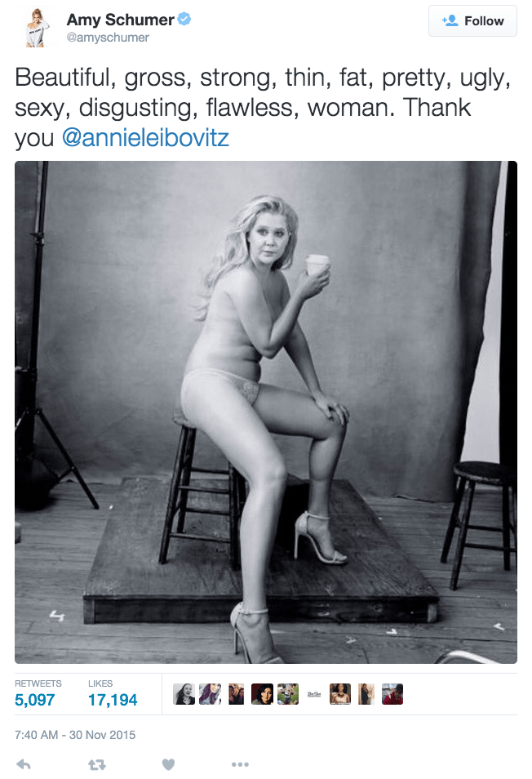View the 5,097 retweets count

[x=35, y=700]
